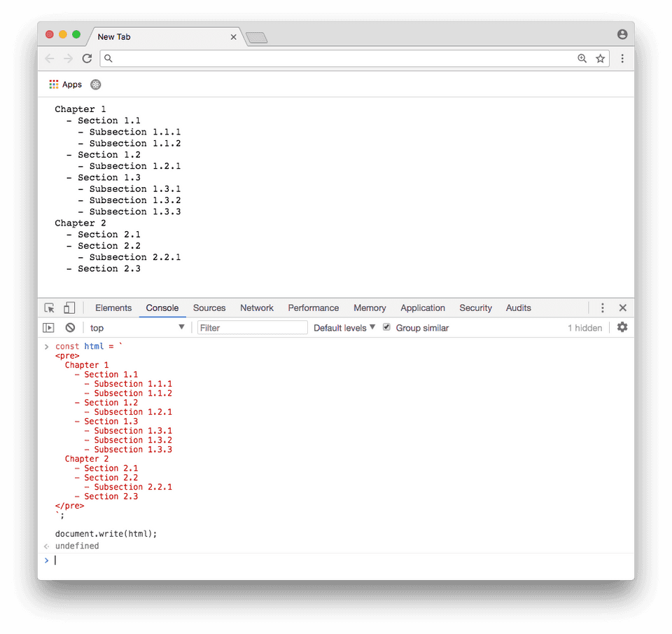Open the Sources tab

209,308
